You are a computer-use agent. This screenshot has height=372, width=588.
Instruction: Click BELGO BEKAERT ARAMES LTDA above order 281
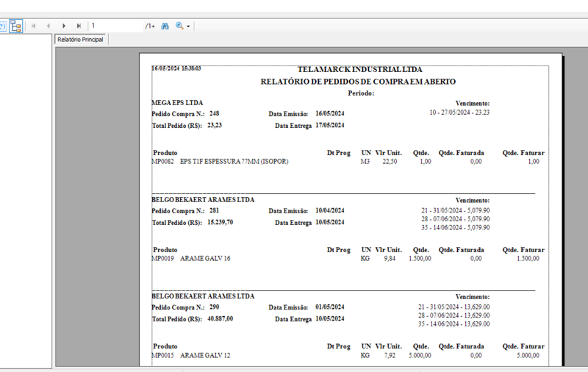click(x=203, y=200)
